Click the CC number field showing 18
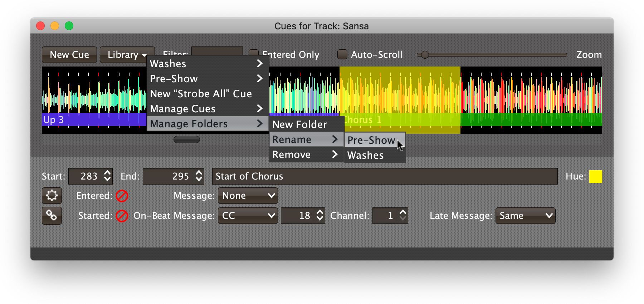This screenshot has width=644, height=304. coord(298,216)
